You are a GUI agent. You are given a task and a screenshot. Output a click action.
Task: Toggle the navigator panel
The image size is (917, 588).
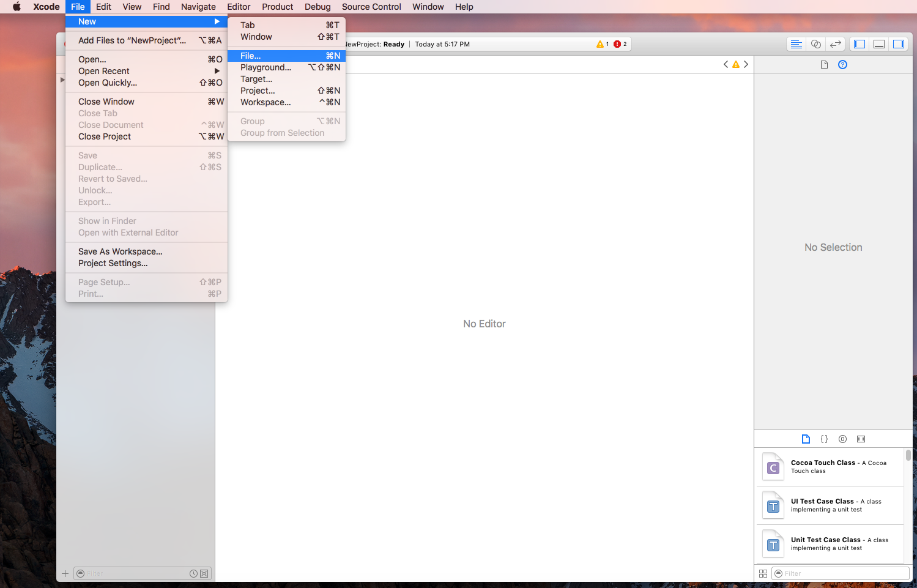coord(859,44)
